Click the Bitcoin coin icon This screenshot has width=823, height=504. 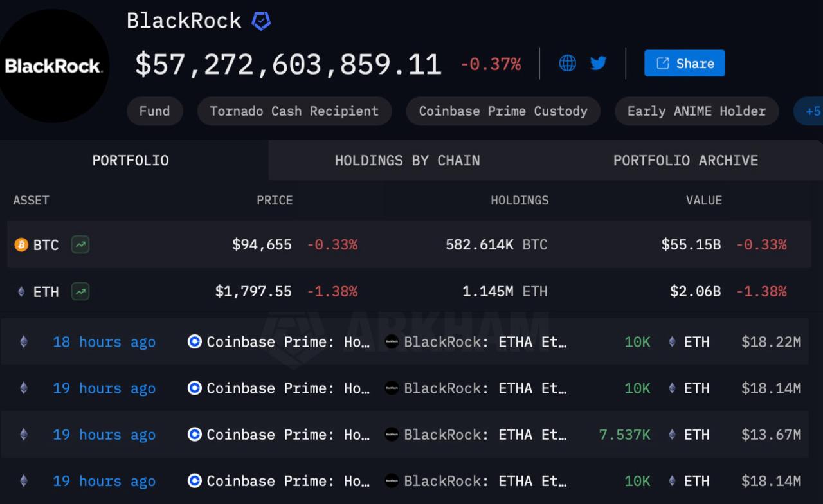[x=21, y=245]
